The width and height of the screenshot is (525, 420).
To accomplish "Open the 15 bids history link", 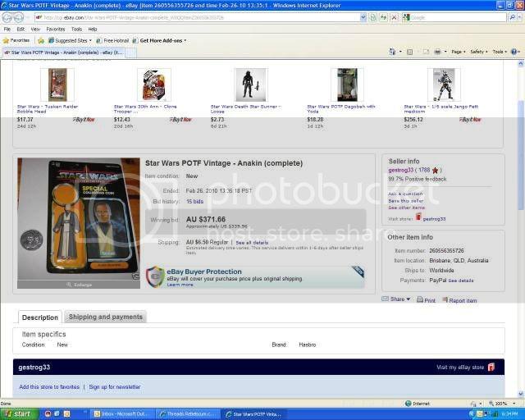I will coord(195,202).
